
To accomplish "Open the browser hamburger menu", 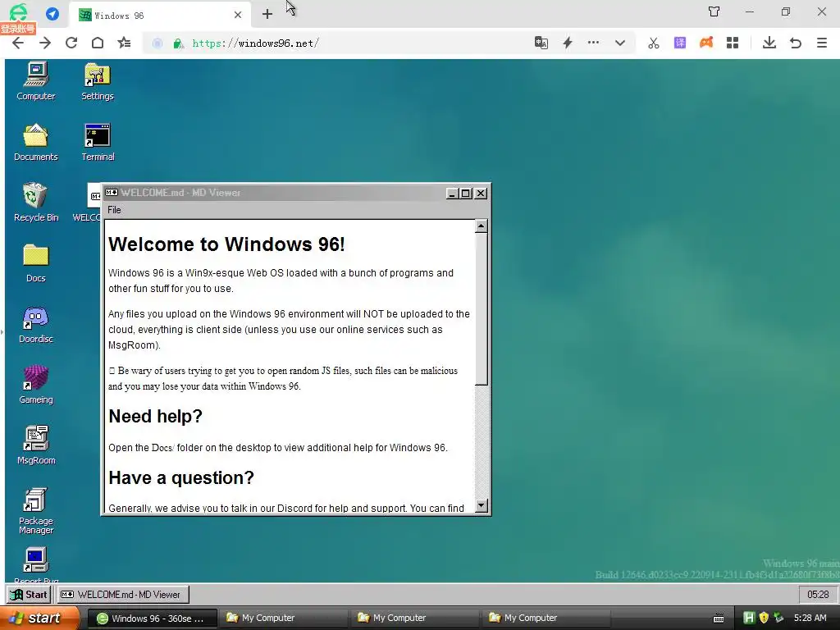I will click(x=822, y=43).
